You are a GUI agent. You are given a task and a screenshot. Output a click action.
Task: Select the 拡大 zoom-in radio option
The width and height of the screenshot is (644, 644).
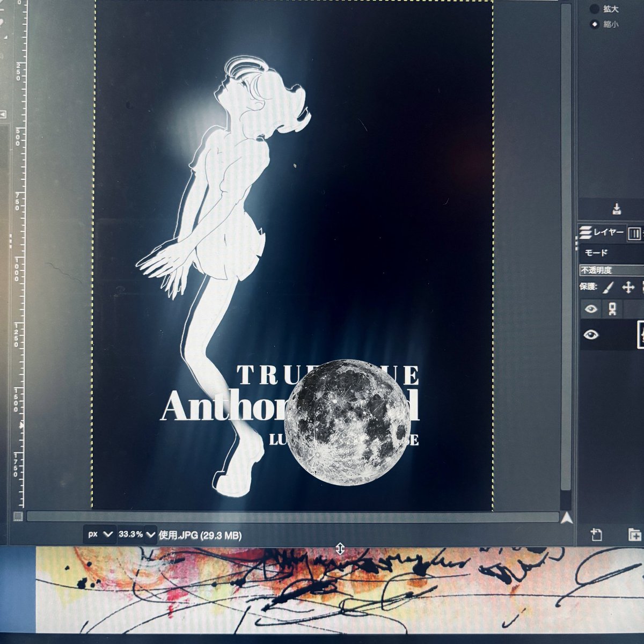(595, 9)
